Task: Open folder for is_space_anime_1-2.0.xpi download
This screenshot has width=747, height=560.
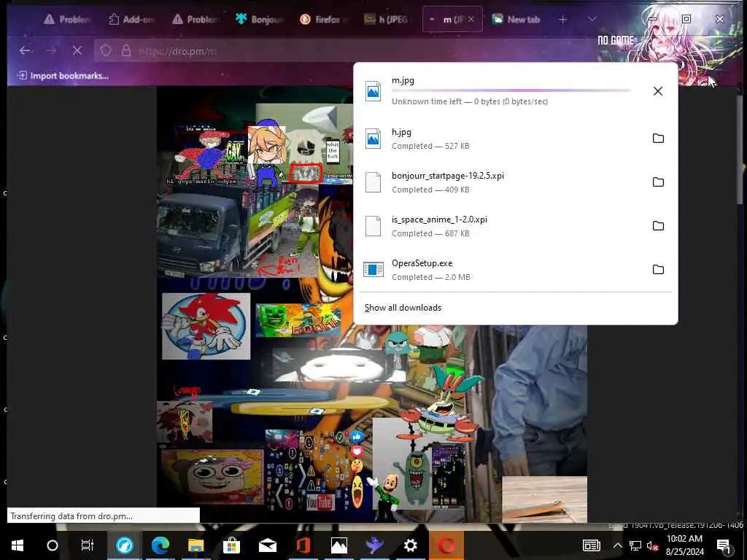Action: click(x=658, y=226)
